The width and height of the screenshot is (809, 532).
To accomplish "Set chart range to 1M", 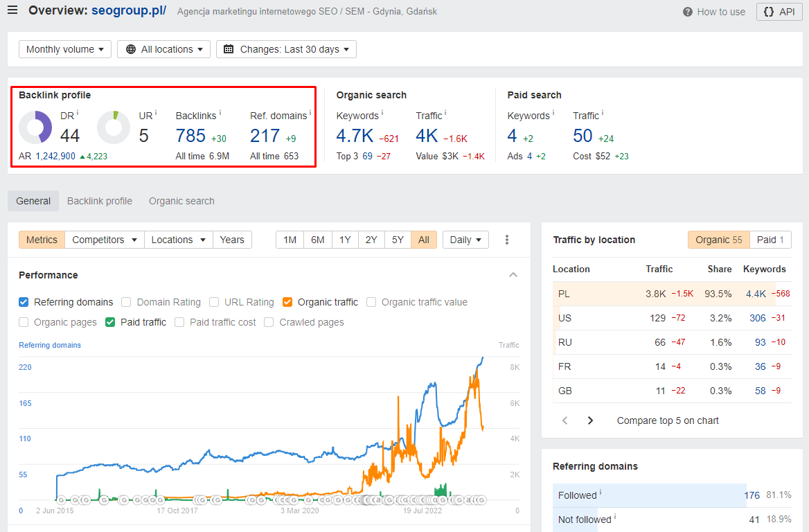I will [290, 240].
